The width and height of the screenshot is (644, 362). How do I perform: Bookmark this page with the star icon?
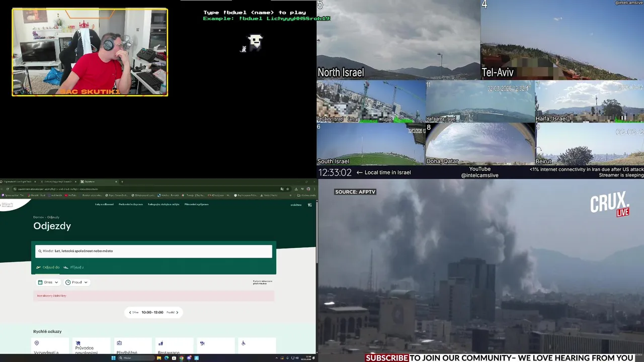(x=288, y=189)
